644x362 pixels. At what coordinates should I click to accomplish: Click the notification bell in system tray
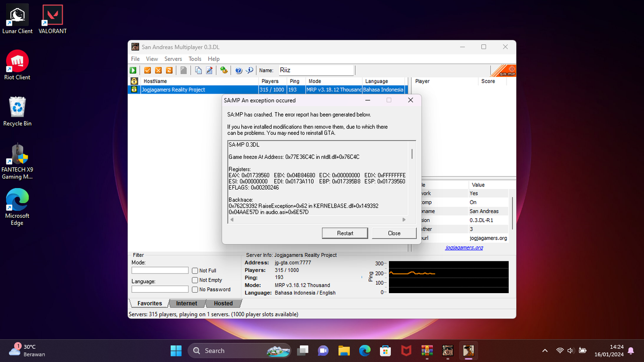630,350
